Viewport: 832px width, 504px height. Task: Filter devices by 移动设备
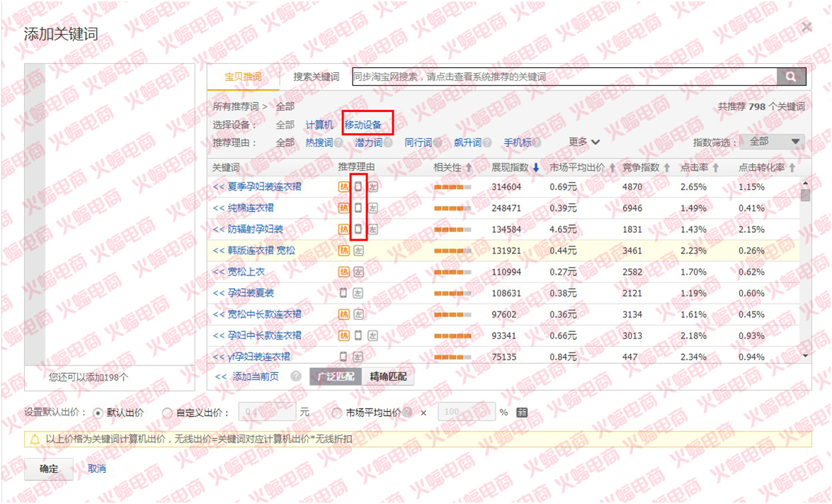[x=363, y=125]
